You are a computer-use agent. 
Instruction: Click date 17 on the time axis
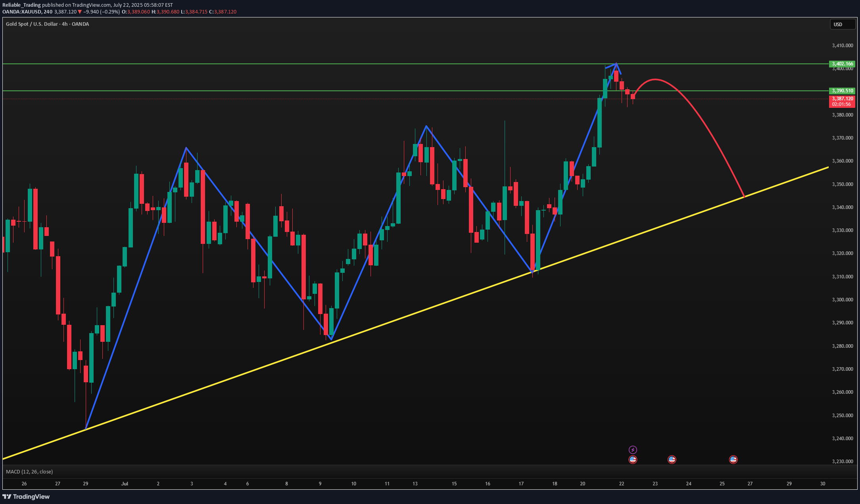click(521, 484)
